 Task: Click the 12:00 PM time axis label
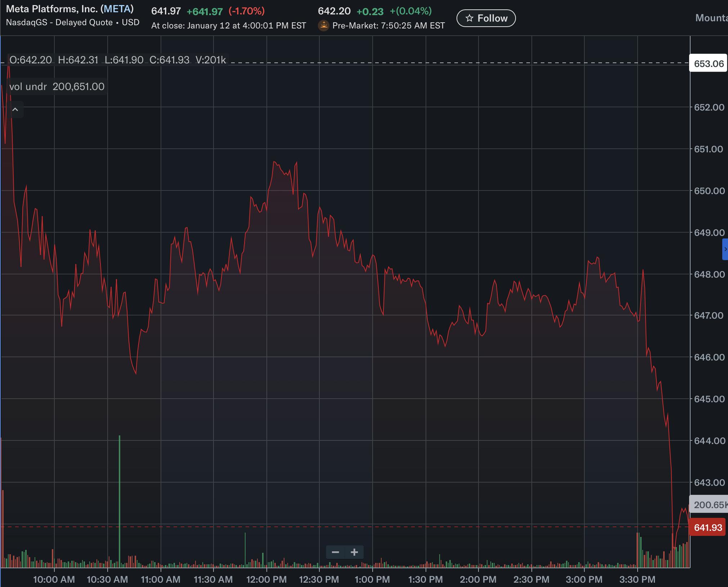pos(266,579)
